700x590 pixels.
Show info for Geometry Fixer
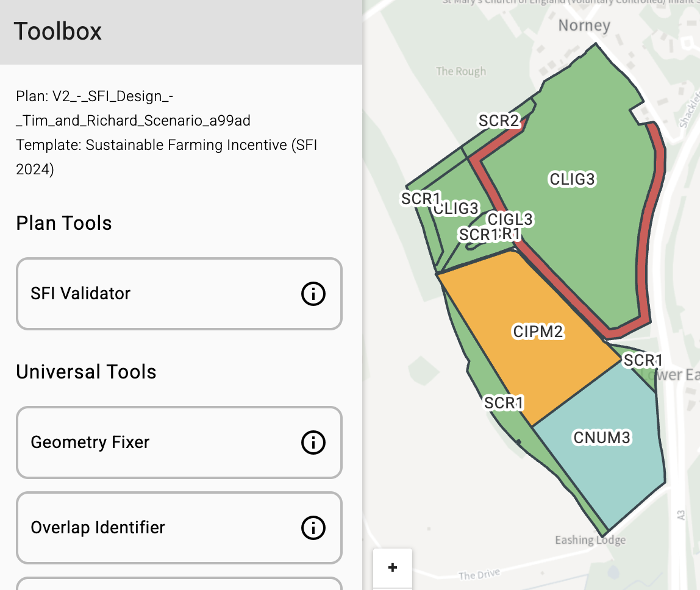tap(313, 442)
